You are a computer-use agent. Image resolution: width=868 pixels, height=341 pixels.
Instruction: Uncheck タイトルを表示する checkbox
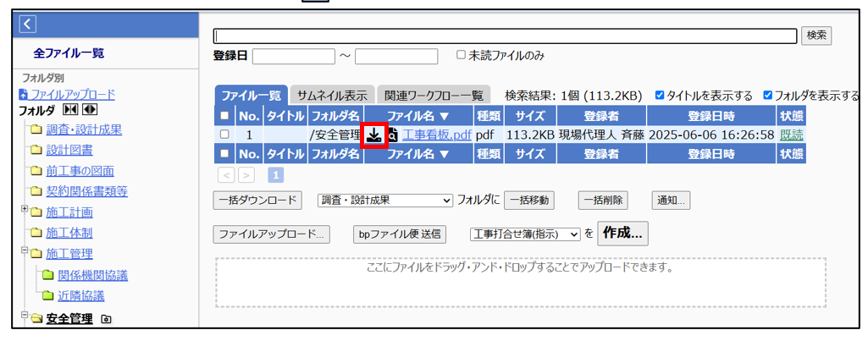(x=660, y=96)
